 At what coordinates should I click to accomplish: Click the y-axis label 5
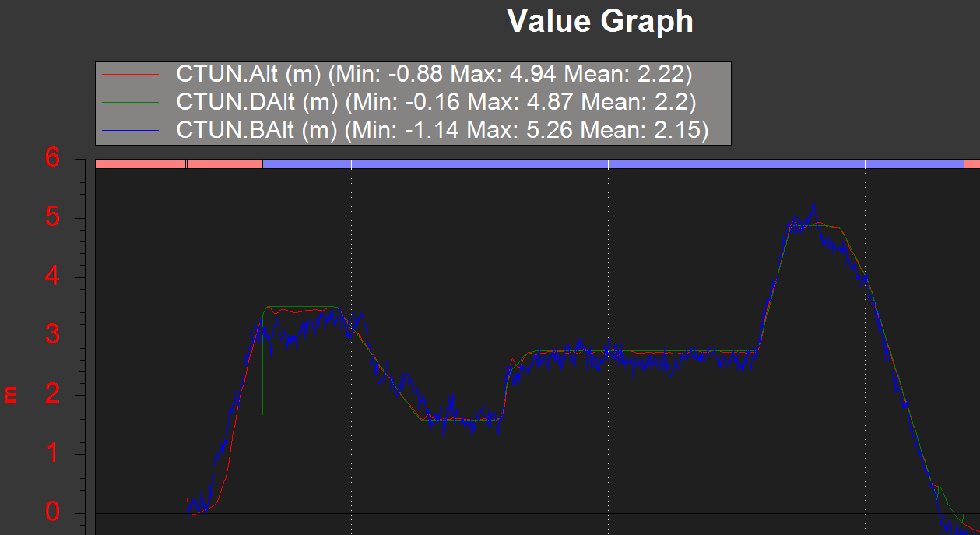pos(52,217)
